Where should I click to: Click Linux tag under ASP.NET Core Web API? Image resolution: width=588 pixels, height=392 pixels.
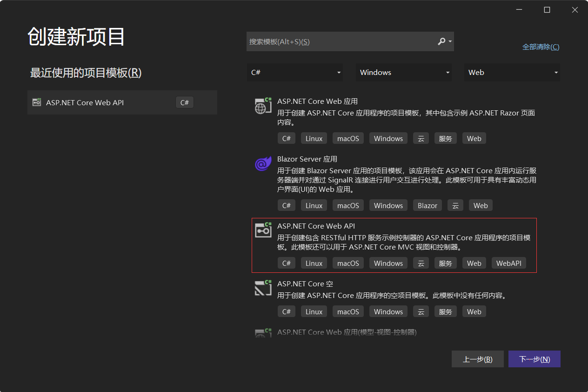(x=314, y=263)
